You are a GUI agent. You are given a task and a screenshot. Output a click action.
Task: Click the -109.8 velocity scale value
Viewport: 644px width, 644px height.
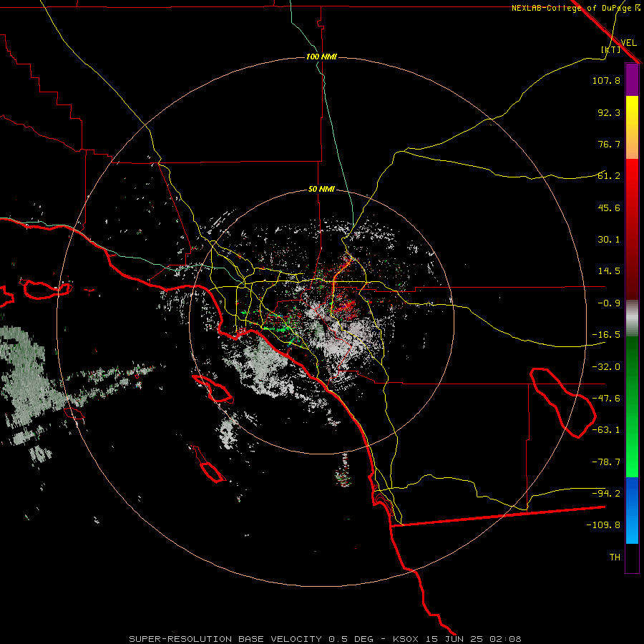603,525
